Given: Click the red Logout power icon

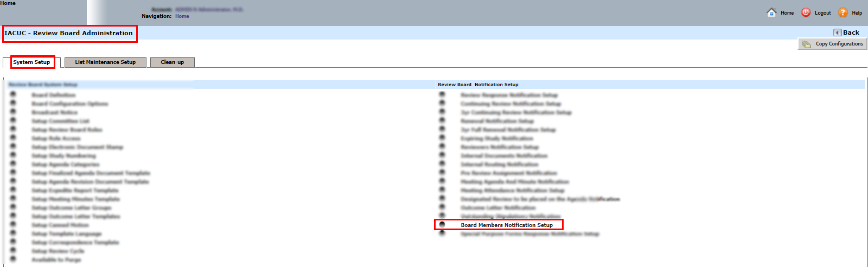Looking at the screenshot, I should (806, 12).
